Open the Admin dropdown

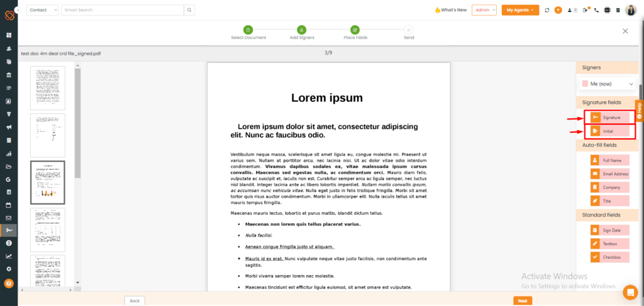click(x=484, y=10)
